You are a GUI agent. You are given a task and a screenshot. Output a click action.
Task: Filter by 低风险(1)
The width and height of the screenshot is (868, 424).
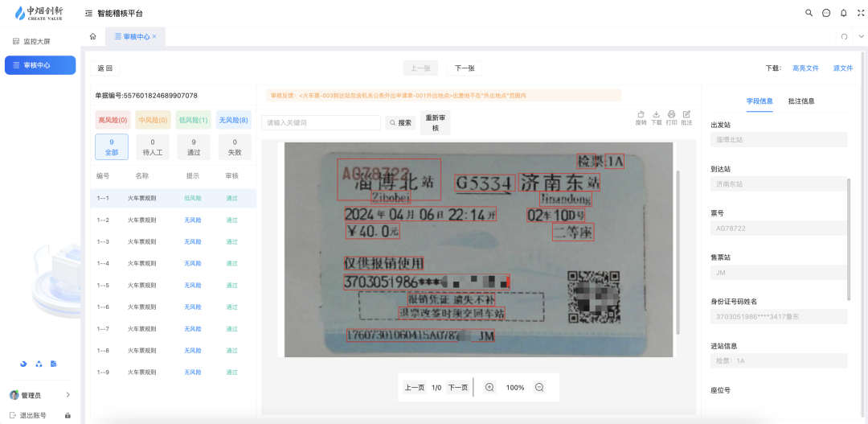click(x=193, y=120)
